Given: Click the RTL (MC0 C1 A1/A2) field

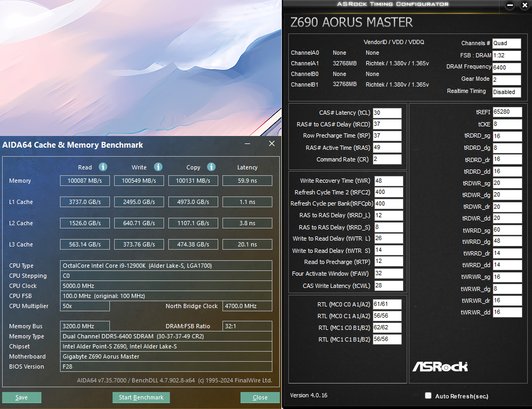Looking at the screenshot, I should click(387, 316).
